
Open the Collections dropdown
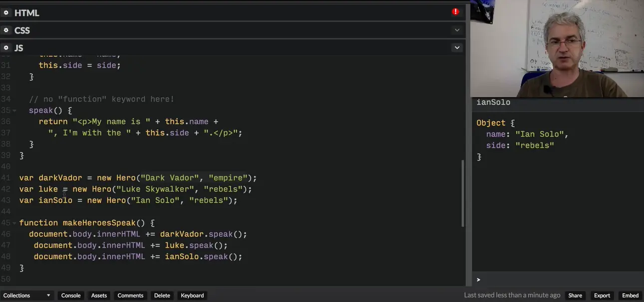27,295
